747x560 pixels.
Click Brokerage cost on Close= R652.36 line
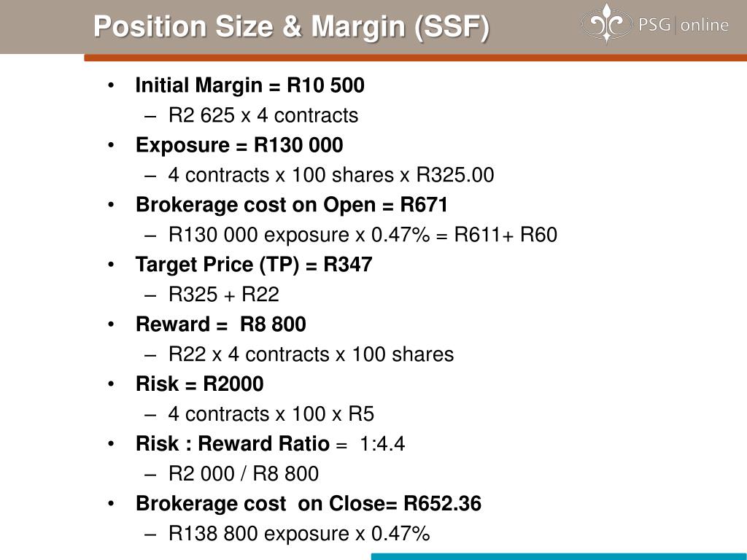click(x=309, y=503)
